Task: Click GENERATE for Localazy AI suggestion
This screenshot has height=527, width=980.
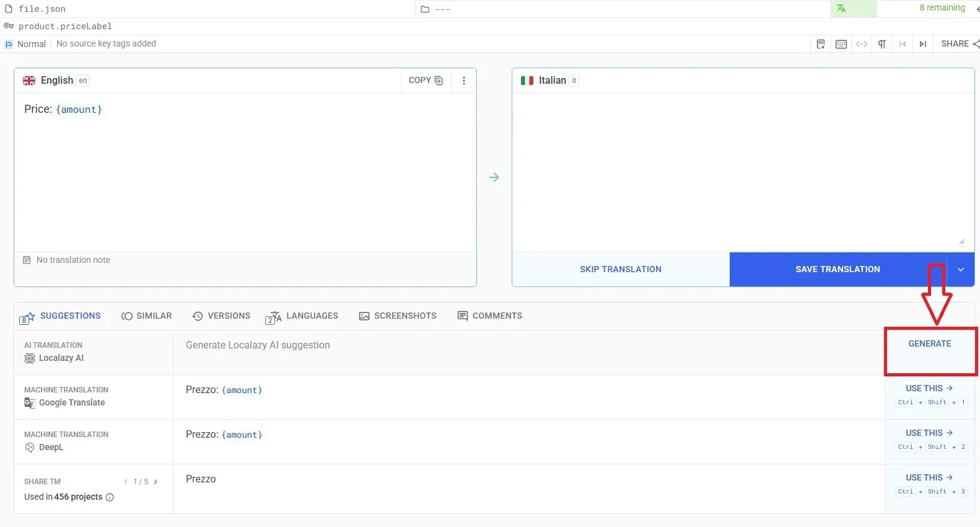Action: point(929,343)
